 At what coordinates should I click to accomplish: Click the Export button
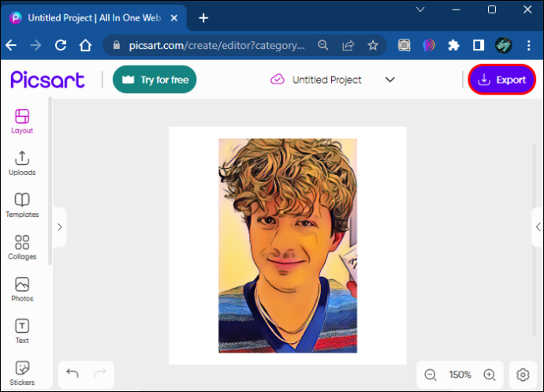[x=501, y=80]
